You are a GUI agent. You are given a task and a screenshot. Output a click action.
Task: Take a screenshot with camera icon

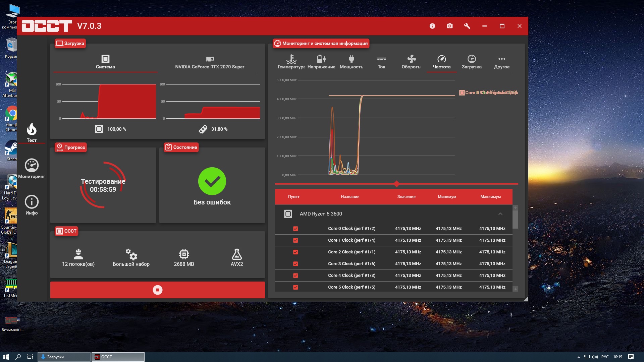(449, 26)
